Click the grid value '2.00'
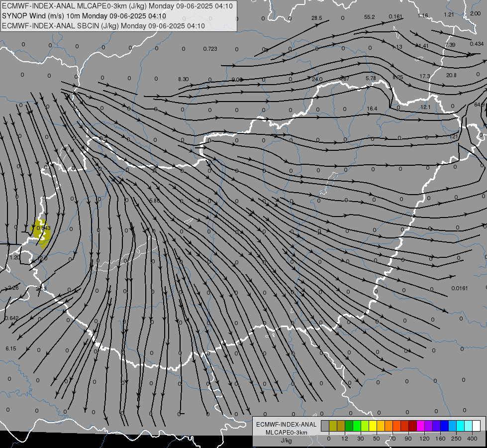 475,13
